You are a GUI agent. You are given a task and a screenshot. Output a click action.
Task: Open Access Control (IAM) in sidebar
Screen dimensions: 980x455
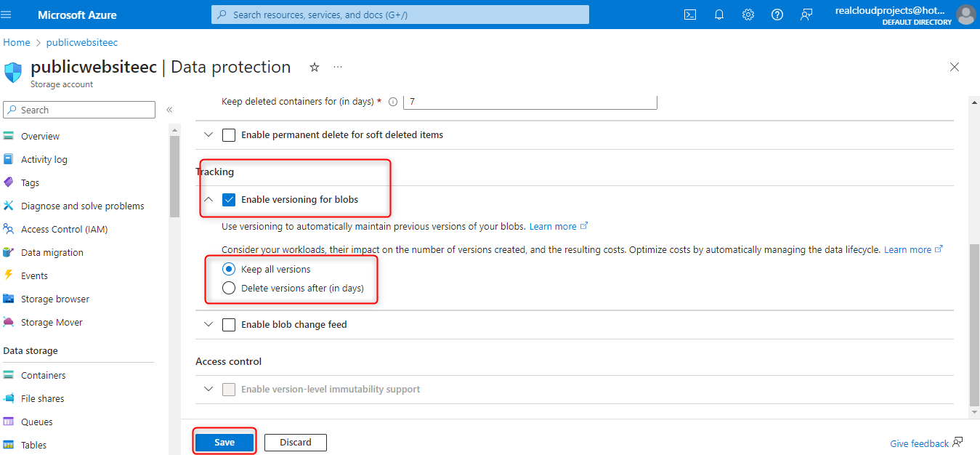64,229
